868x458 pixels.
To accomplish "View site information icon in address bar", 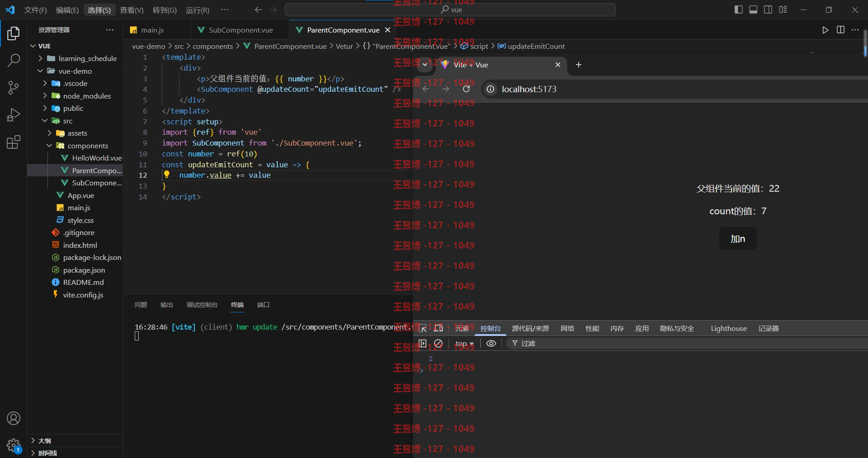I will point(491,89).
